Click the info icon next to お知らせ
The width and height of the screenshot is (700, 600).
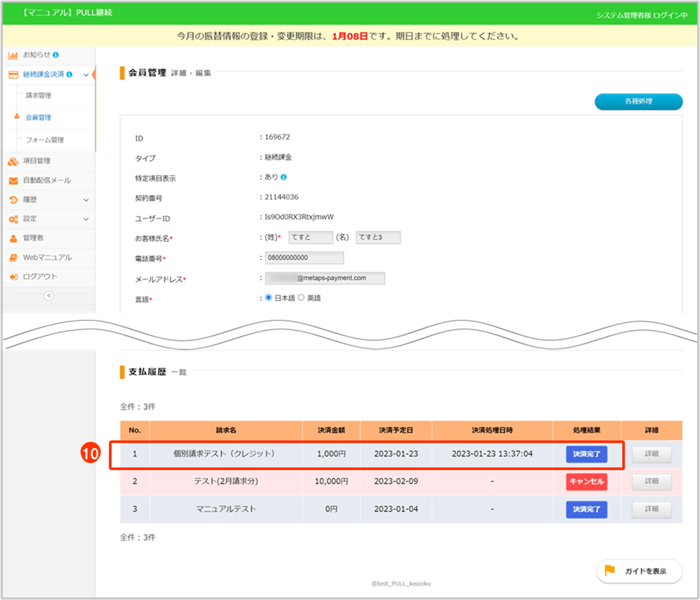coord(56,55)
